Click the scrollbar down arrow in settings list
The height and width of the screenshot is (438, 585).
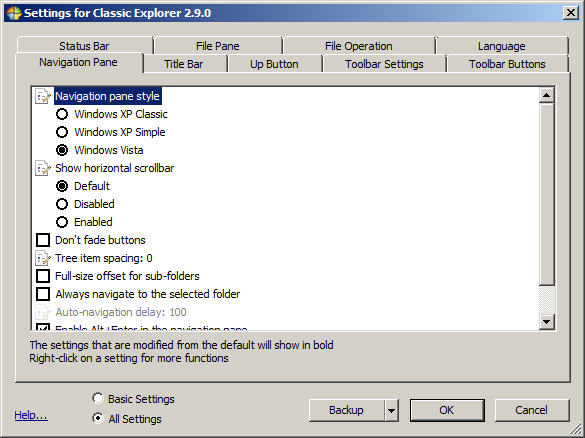pyautogui.click(x=547, y=322)
